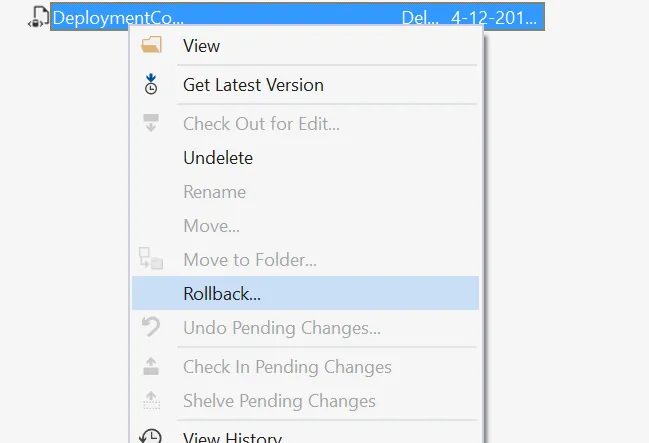Select the Shelve Pending Changes label
Image resolution: width=649 pixels, height=443 pixels.
[279, 401]
